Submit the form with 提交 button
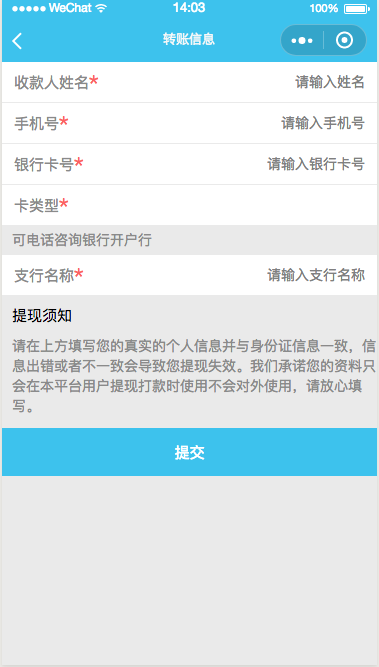The image size is (379, 667). point(189,452)
